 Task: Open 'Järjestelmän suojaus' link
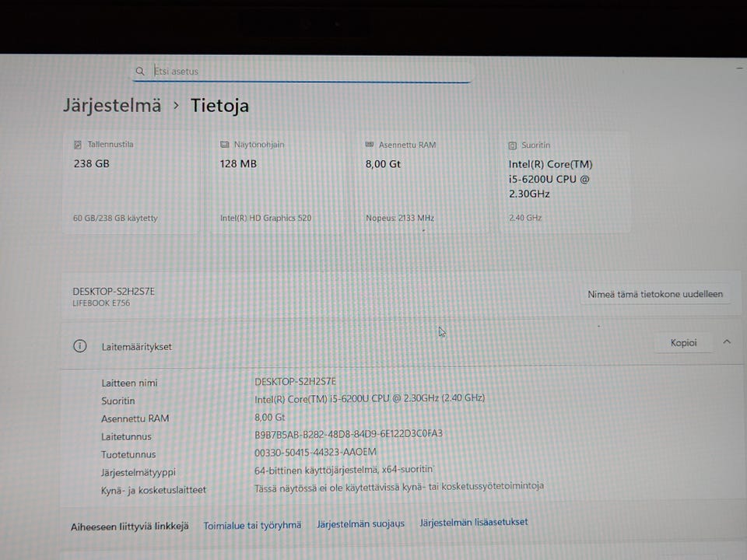tap(360, 523)
